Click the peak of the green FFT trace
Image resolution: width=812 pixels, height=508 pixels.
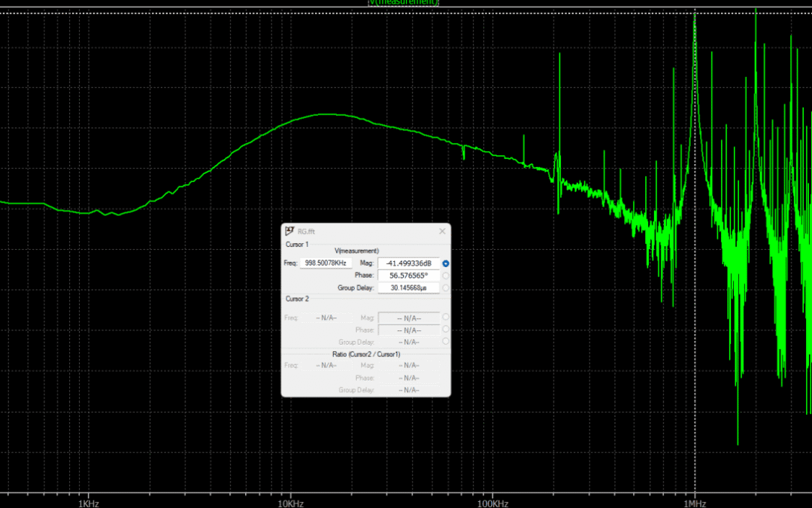695,15
